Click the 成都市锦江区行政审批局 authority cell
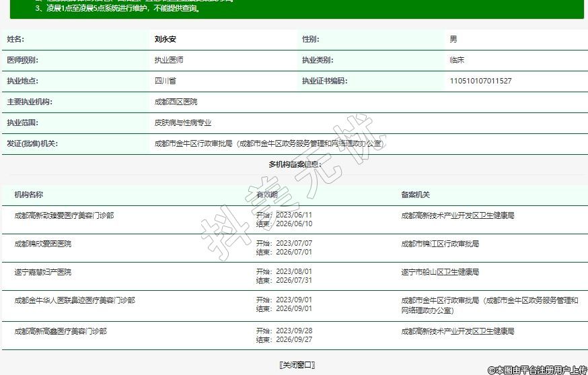 (x=440, y=243)
